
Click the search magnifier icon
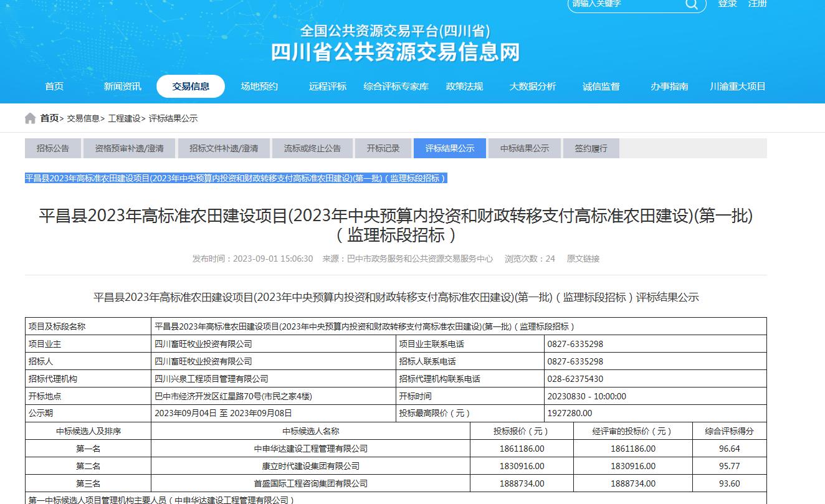(x=692, y=4)
